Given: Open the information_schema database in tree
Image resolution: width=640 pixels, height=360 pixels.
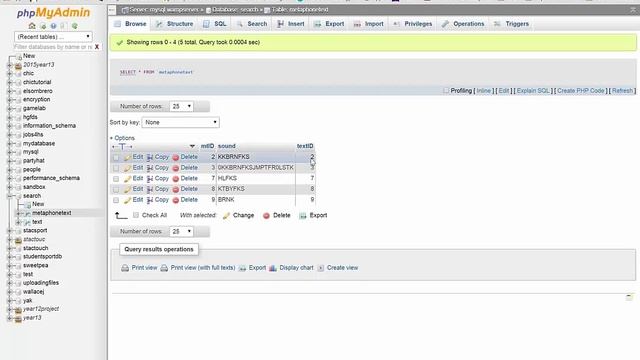Looking at the screenshot, I should click(x=49, y=126).
